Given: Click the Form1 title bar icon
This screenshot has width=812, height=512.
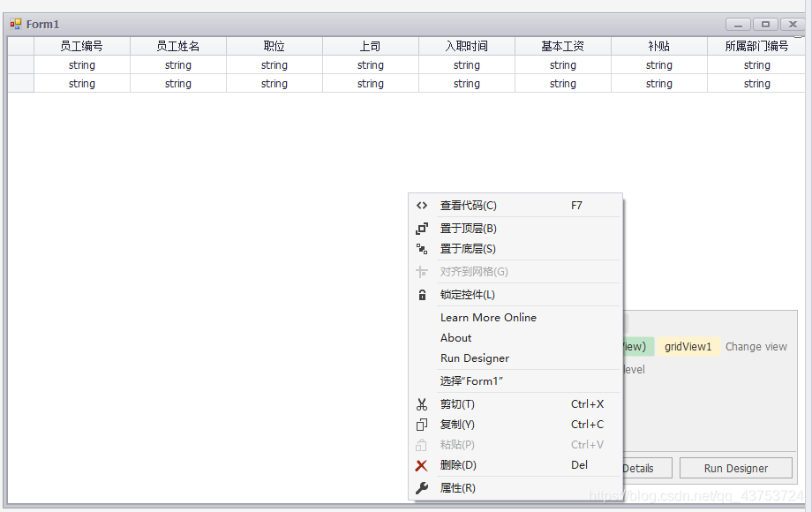Looking at the screenshot, I should click(x=16, y=24).
